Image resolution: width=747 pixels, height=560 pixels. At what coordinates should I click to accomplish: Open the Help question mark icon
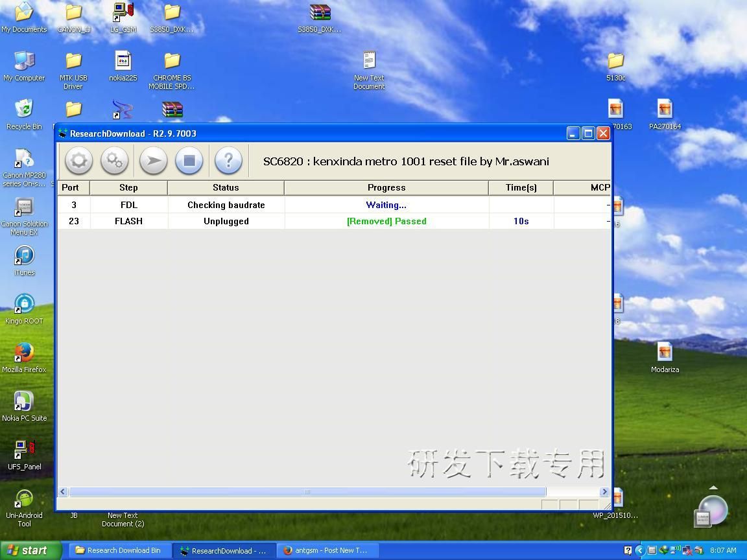(228, 161)
